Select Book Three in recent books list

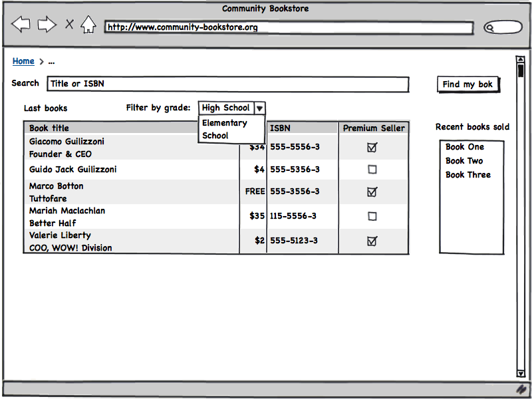(468, 175)
